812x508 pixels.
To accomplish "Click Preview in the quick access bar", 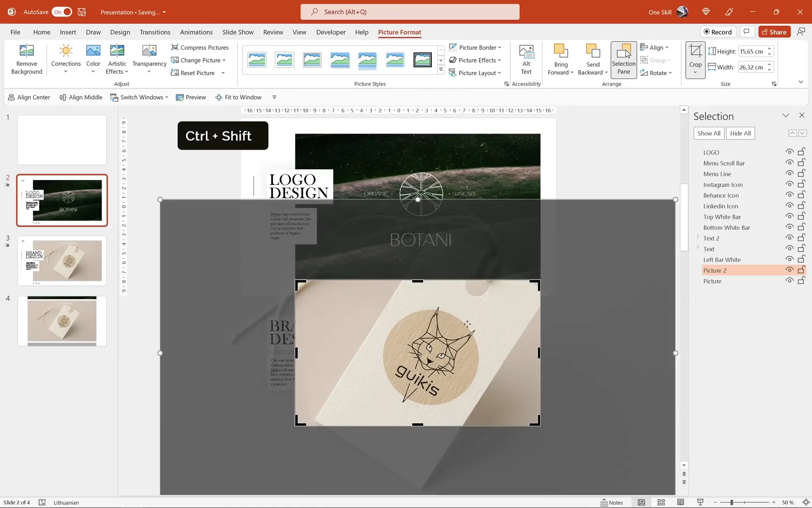I will 191,97.
